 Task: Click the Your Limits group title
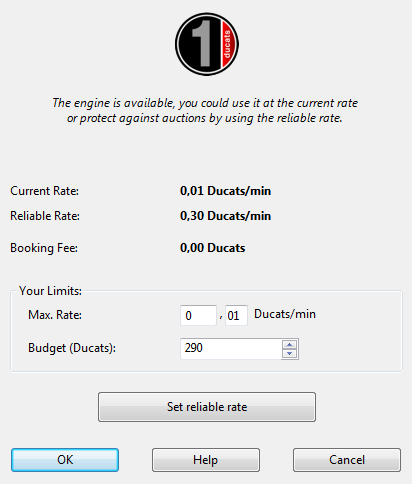pyautogui.click(x=50, y=291)
